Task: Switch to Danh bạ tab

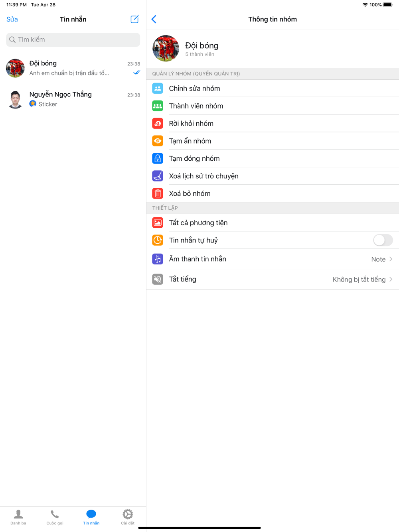Action: pyautogui.click(x=18, y=517)
